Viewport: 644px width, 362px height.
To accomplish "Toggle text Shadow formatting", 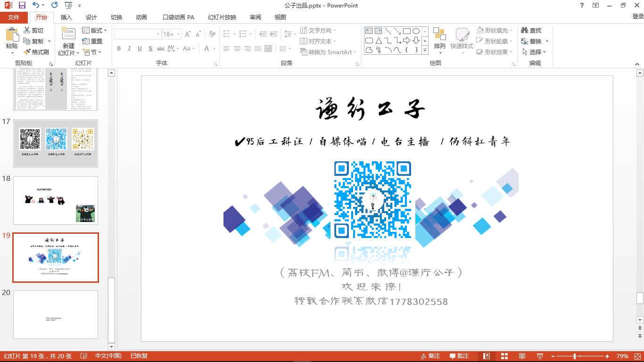I will pyautogui.click(x=150, y=49).
